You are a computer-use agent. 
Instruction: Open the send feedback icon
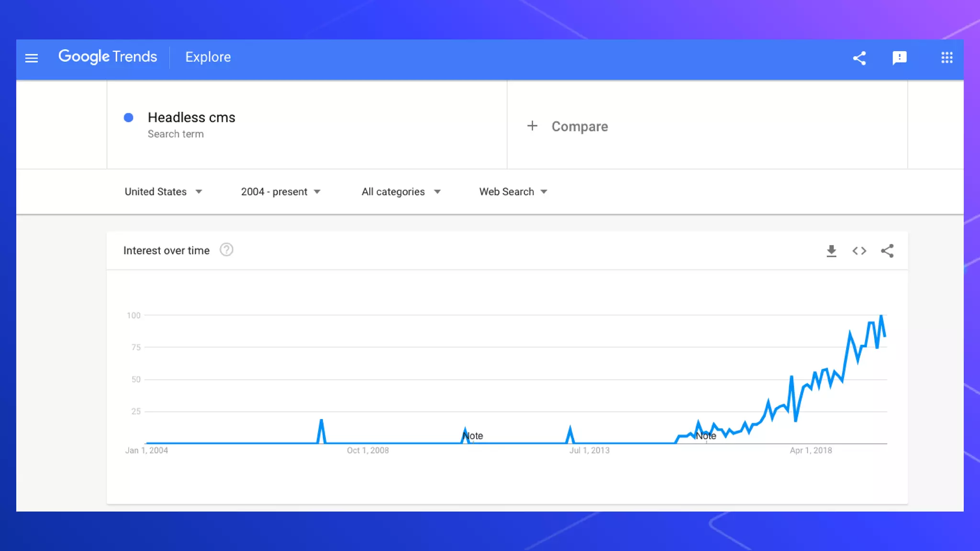pyautogui.click(x=899, y=58)
